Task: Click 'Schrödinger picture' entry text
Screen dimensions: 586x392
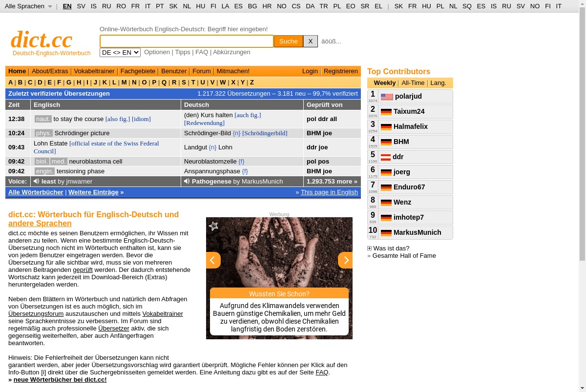Action: 82,133
